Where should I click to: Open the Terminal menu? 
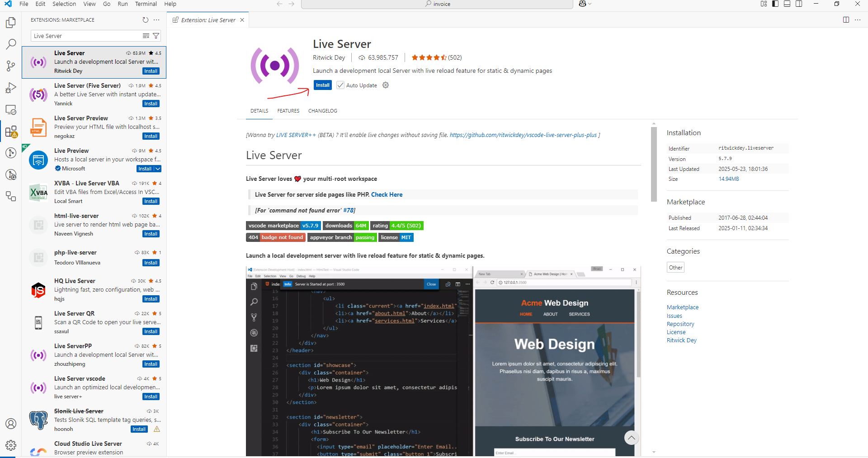(x=146, y=4)
